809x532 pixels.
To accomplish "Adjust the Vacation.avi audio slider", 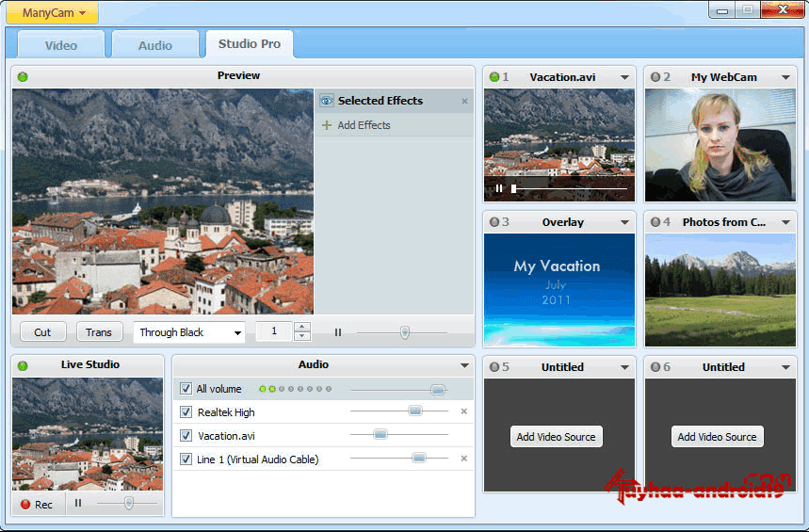I will 380,434.
